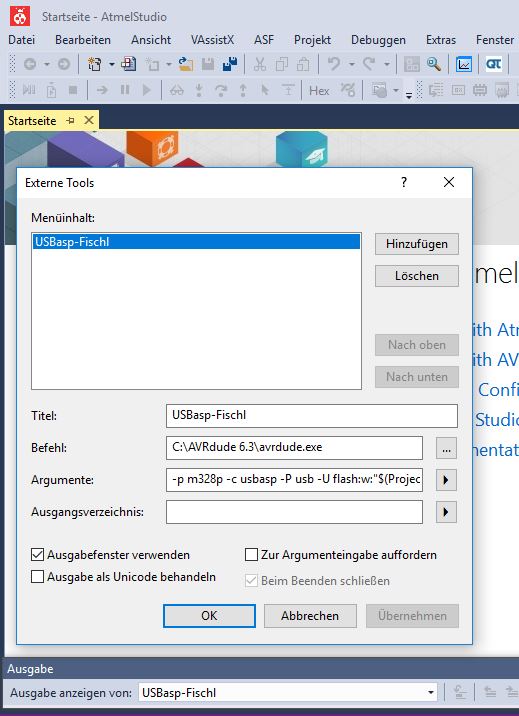Image resolution: width=519 pixels, height=716 pixels.
Task: Click OK in Externe Tools dialog
Action: [x=209, y=616]
